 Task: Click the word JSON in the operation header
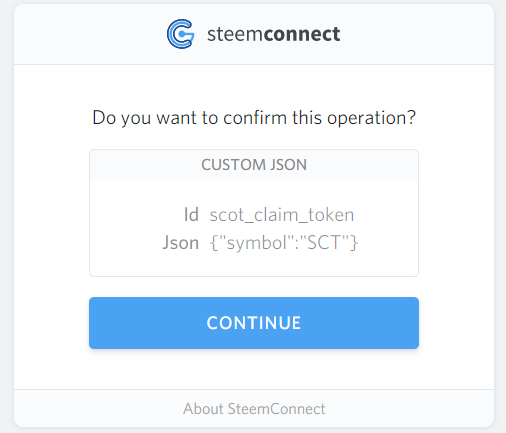pyautogui.click(x=288, y=165)
